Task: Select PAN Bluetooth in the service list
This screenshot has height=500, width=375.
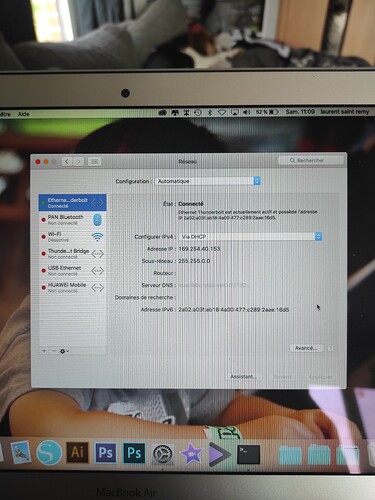Action: 73,220
